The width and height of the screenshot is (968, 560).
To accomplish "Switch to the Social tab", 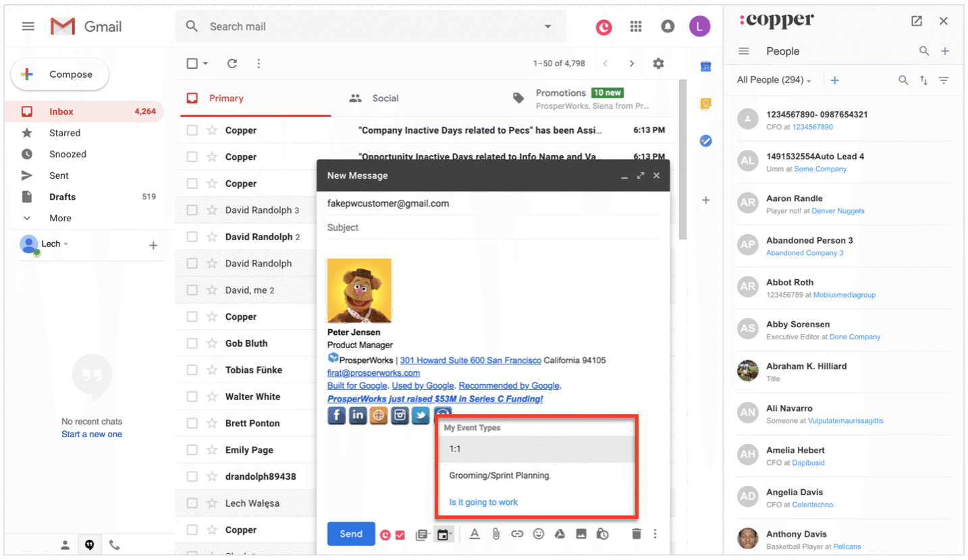I will (x=385, y=99).
